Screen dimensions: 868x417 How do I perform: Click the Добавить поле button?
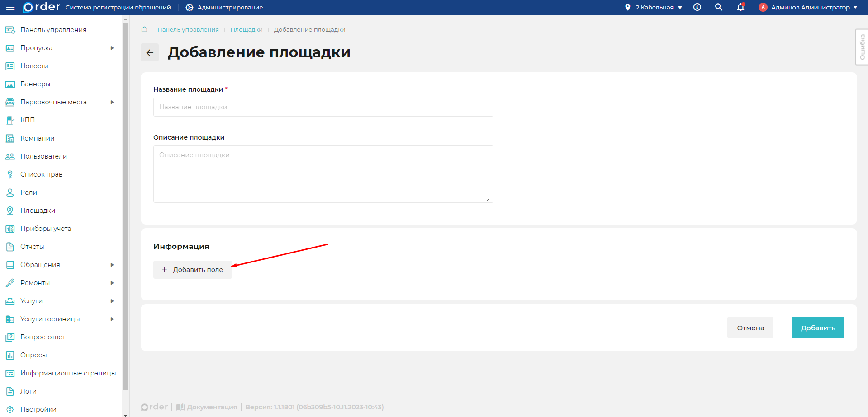click(x=192, y=270)
